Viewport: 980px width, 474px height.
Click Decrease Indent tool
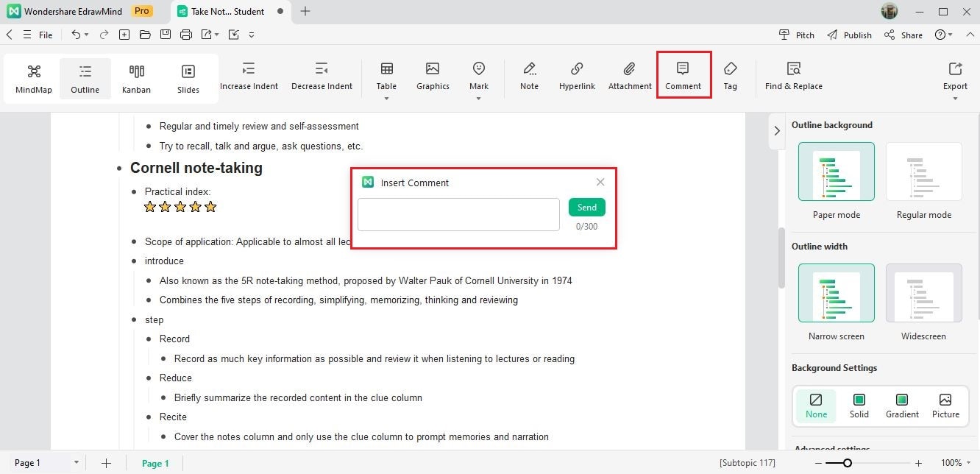pos(322,77)
